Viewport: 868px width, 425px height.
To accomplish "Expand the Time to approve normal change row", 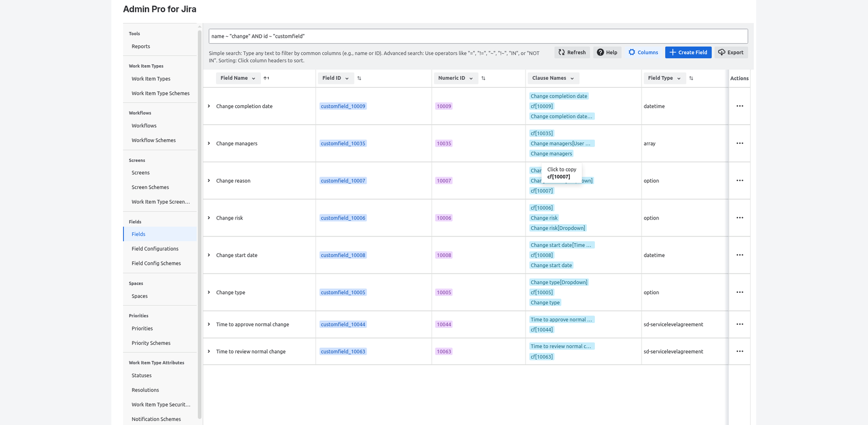I will pos(209,324).
